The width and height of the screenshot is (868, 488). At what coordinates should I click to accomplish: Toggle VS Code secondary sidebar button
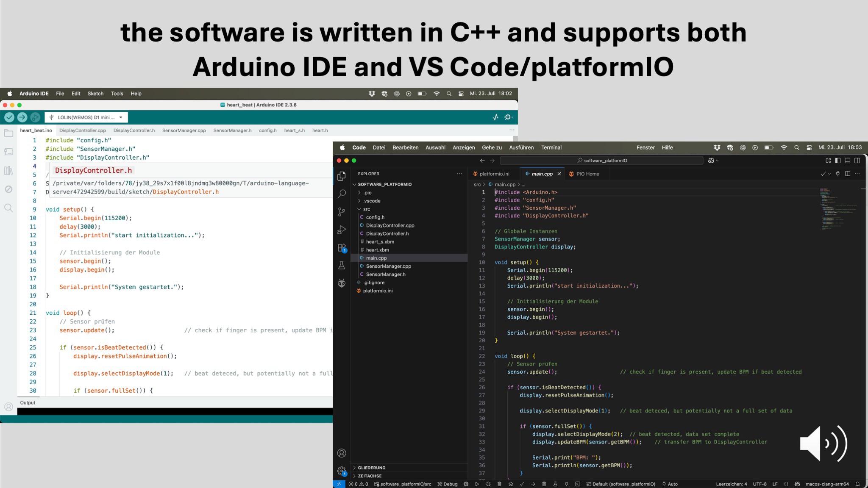pyautogui.click(x=857, y=161)
